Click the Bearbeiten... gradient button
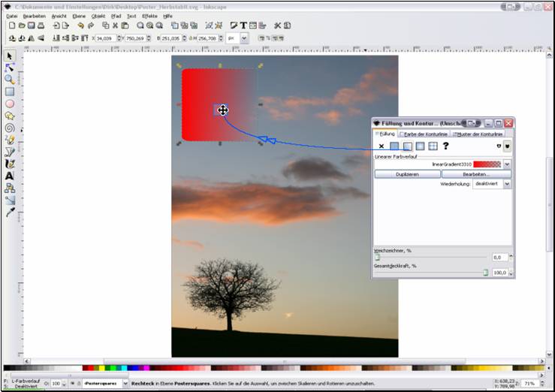The image size is (555, 392). (476, 173)
